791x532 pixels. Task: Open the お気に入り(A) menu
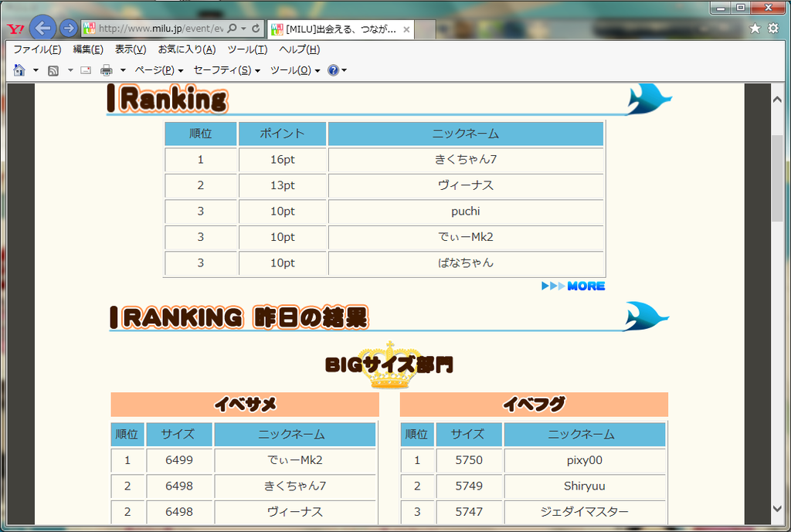coord(186,49)
